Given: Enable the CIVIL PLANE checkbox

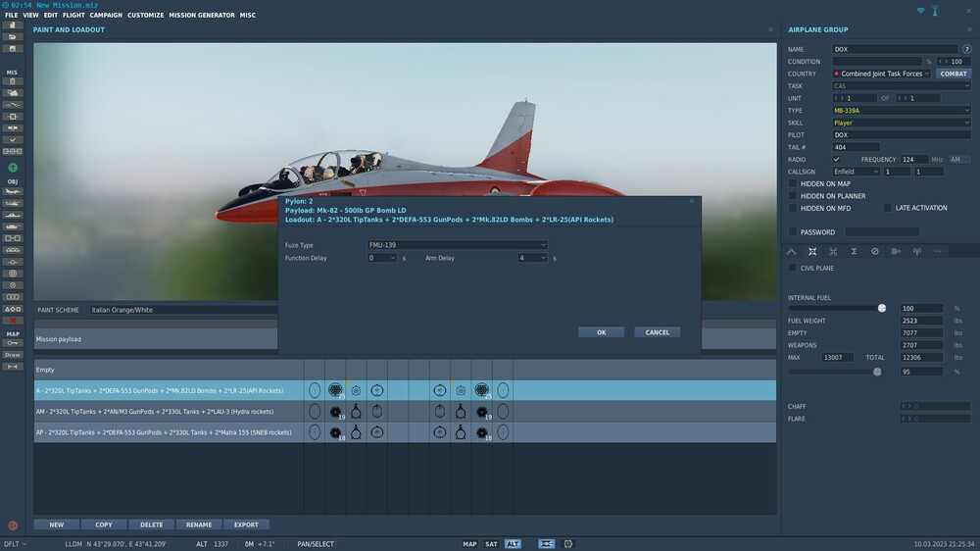Looking at the screenshot, I should [x=793, y=268].
